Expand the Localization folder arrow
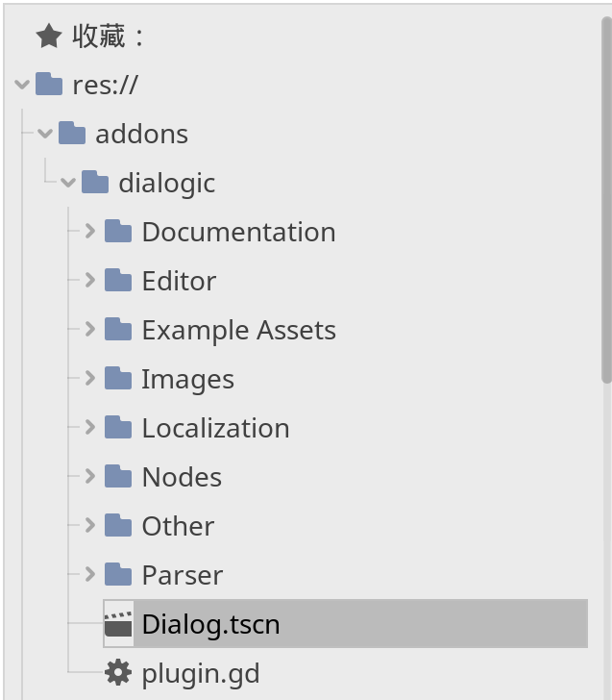The image size is (612, 700). (90, 427)
